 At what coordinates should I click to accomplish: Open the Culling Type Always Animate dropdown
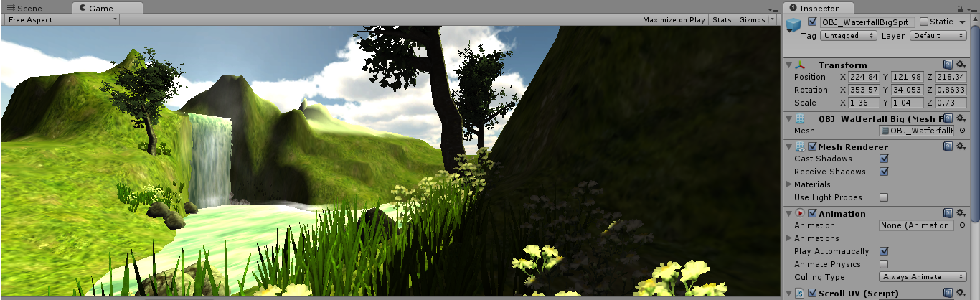923,277
